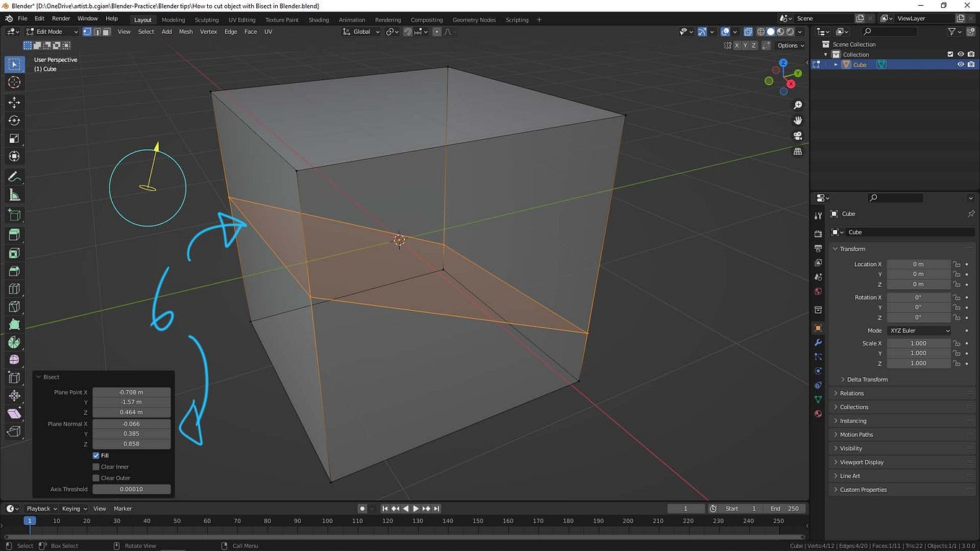Viewport: 980px width, 551px height.
Task: Collapse the Transform section
Action: pyautogui.click(x=852, y=248)
